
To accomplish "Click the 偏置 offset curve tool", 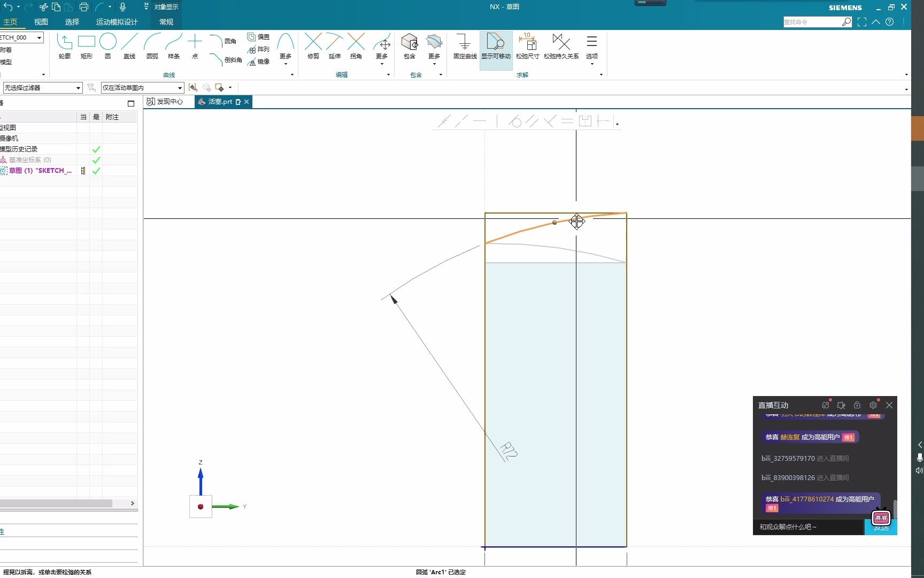I will tap(258, 37).
